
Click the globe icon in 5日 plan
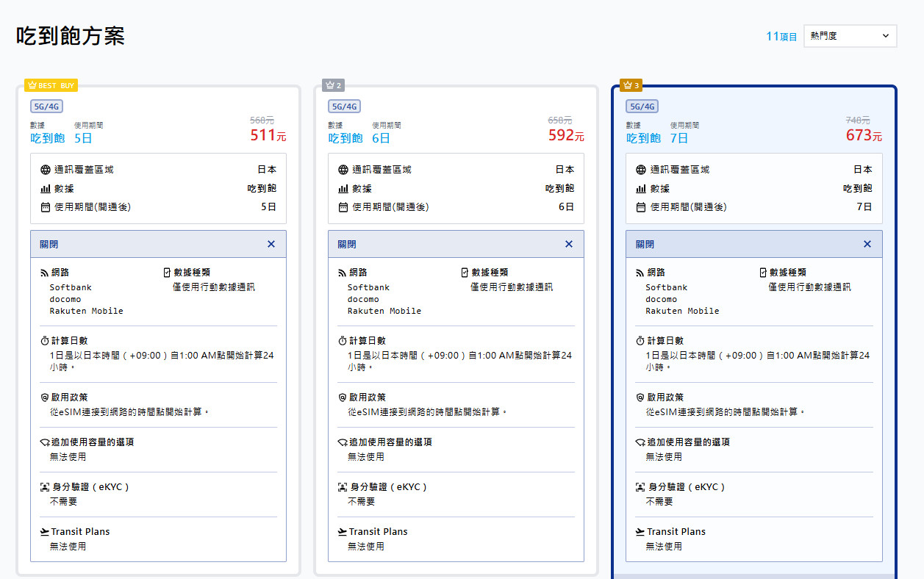pos(46,170)
